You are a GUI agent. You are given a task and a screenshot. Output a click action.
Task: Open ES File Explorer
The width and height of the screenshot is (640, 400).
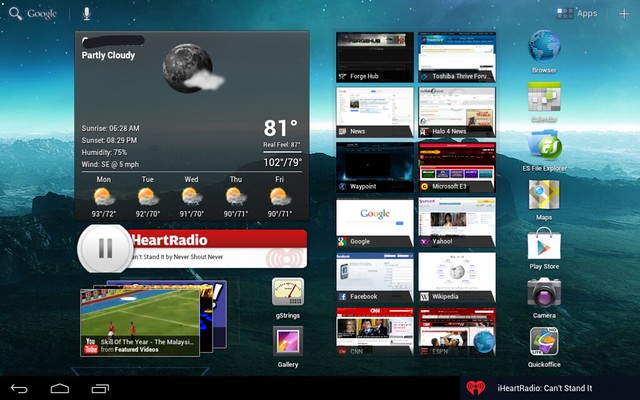coord(544,145)
